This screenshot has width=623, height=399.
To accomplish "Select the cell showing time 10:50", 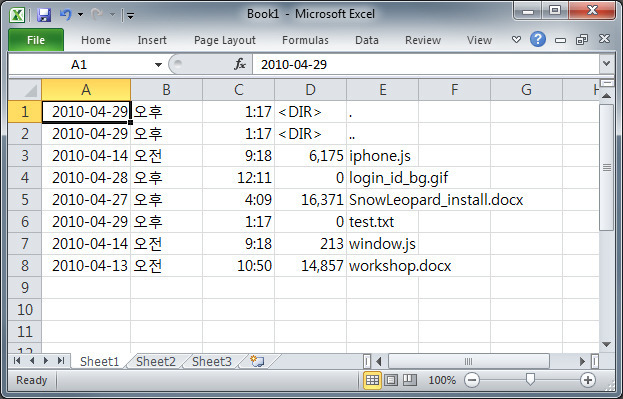I will point(238,265).
